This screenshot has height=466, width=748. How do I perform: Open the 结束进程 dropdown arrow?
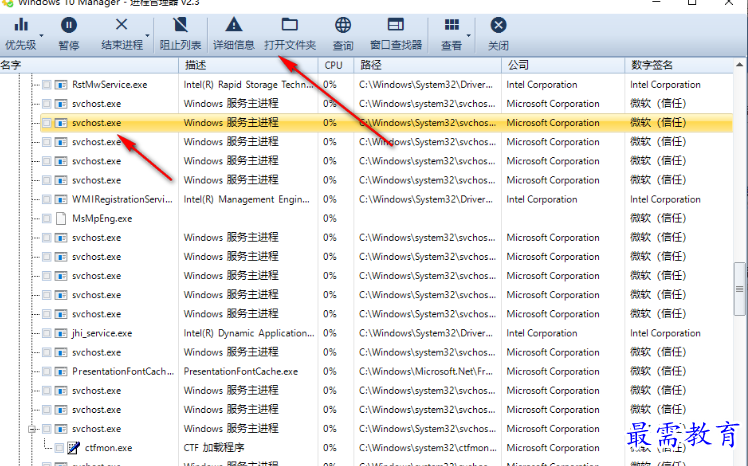147,36
